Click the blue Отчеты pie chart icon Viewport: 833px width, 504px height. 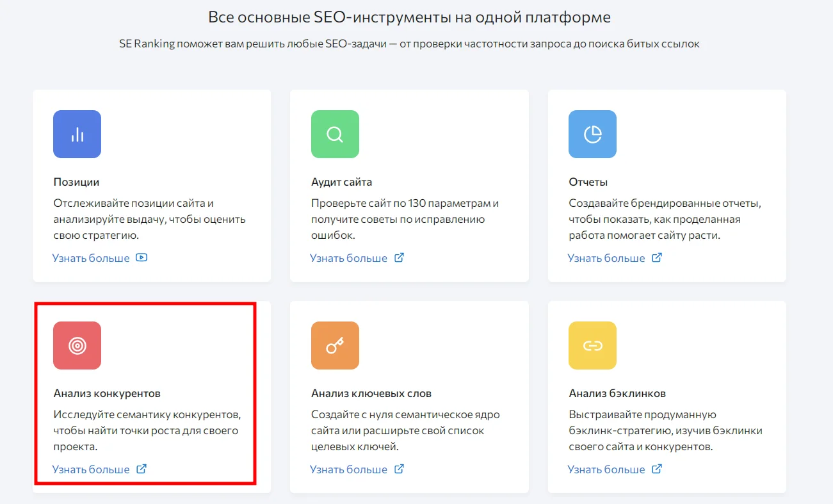point(592,134)
